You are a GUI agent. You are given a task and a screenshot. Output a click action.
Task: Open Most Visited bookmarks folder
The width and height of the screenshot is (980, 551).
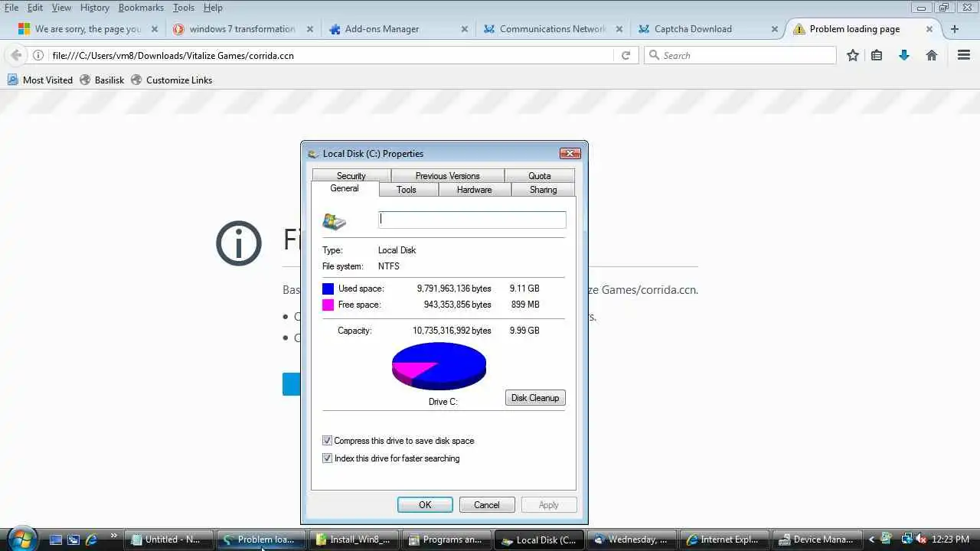40,80
